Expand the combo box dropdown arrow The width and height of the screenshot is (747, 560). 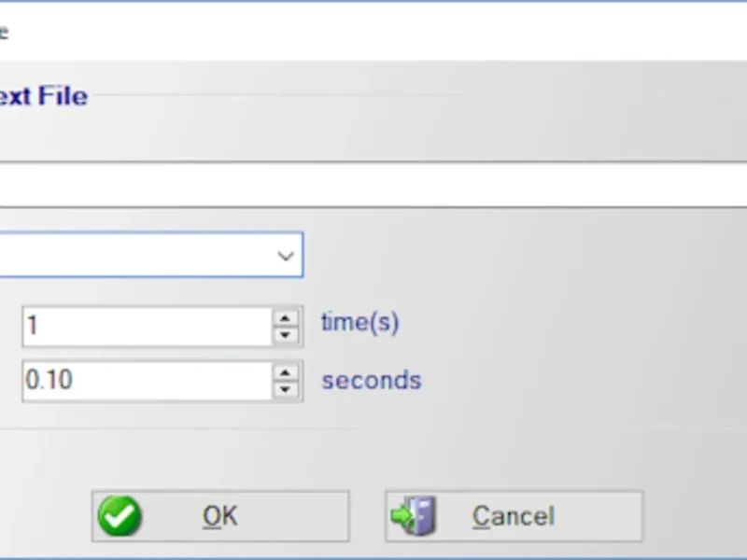click(286, 256)
